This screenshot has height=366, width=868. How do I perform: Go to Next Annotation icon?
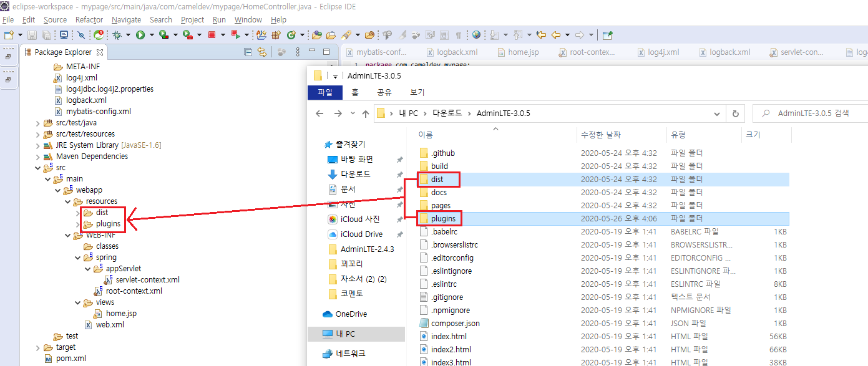494,35
